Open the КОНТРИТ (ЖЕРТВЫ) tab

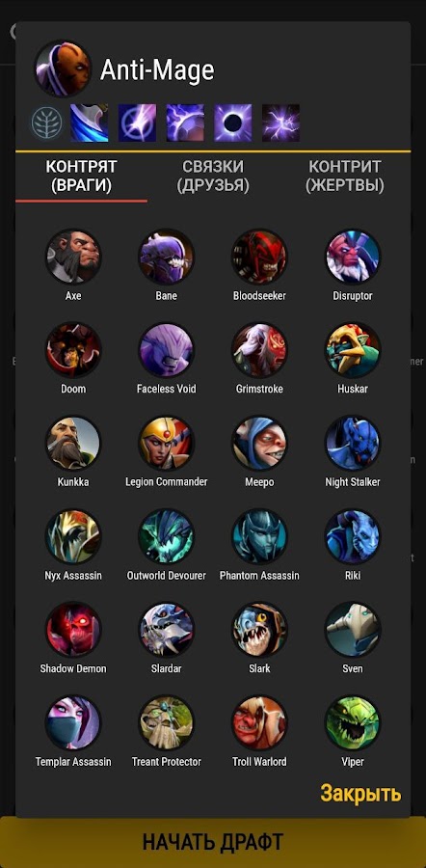click(345, 176)
